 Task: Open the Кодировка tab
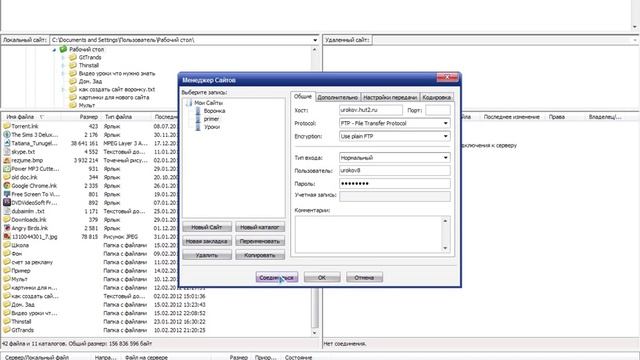coord(436,97)
